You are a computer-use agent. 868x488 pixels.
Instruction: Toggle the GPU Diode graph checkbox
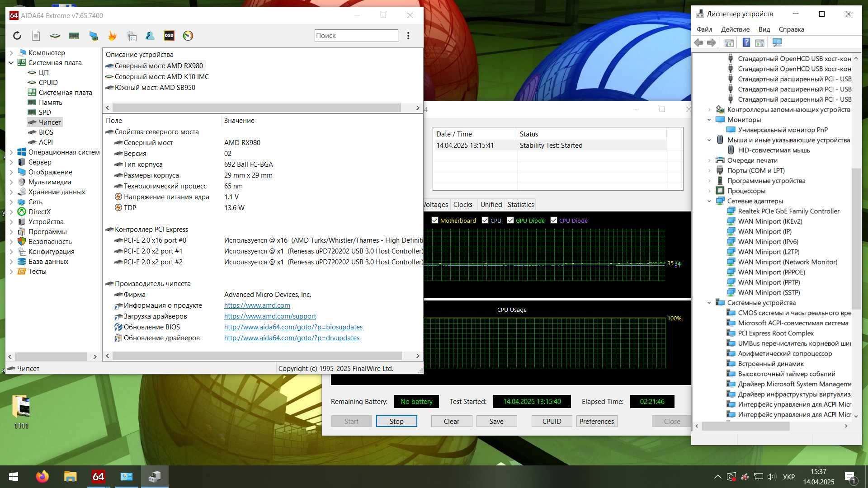[510, 220]
